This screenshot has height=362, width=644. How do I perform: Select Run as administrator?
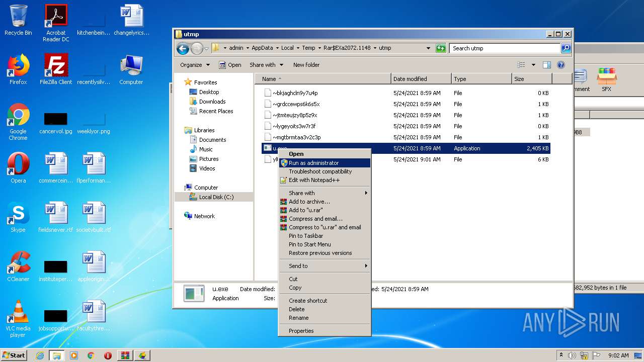click(325, 163)
